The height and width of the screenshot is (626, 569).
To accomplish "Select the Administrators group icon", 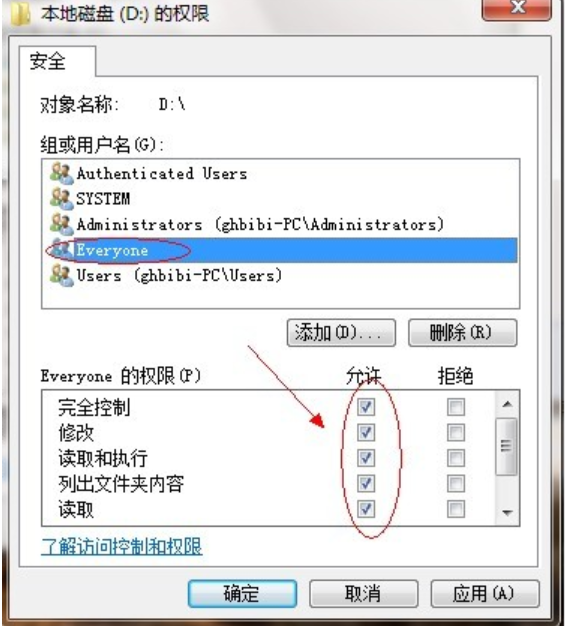I will coord(61,224).
